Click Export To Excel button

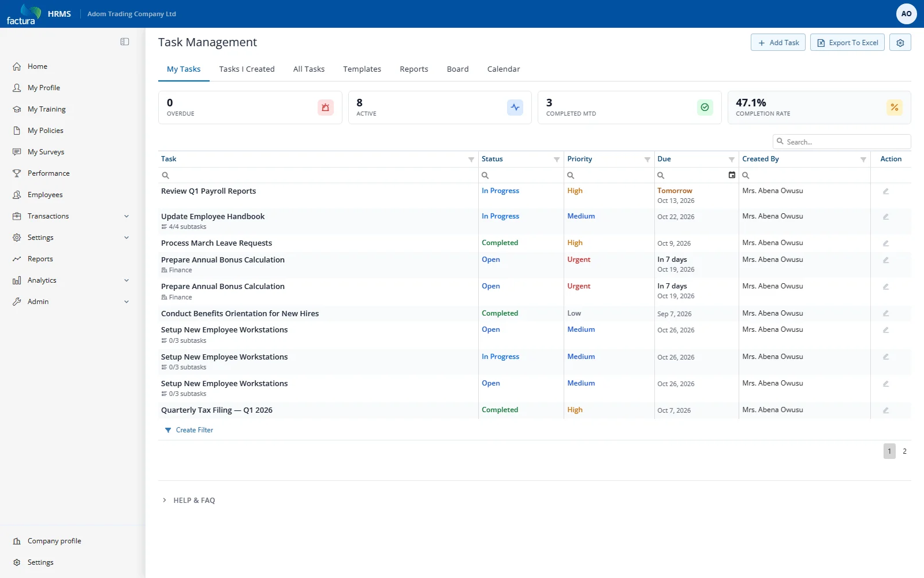click(847, 43)
